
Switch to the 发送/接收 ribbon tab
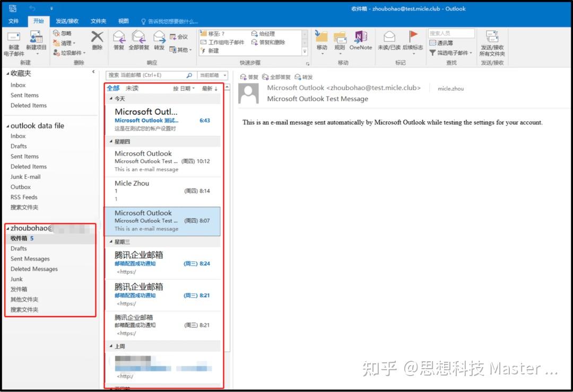click(x=67, y=21)
